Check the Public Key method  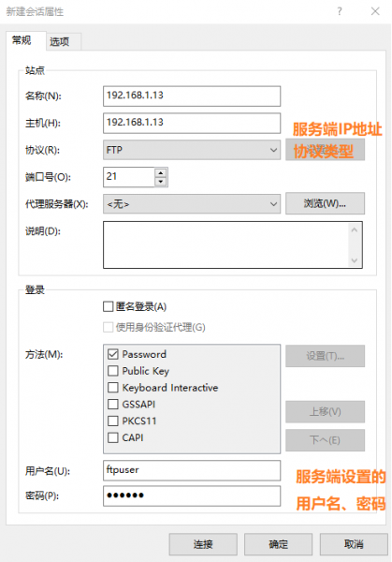click(113, 371)
